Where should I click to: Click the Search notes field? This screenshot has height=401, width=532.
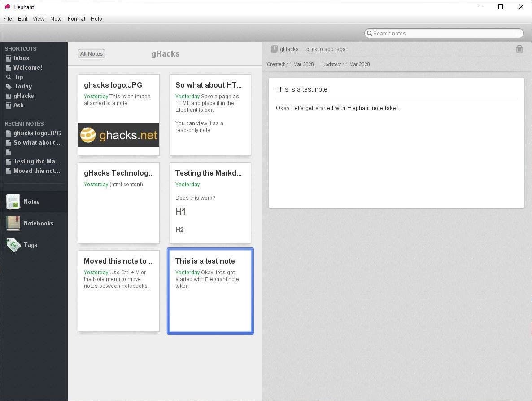tap(444, 33)
